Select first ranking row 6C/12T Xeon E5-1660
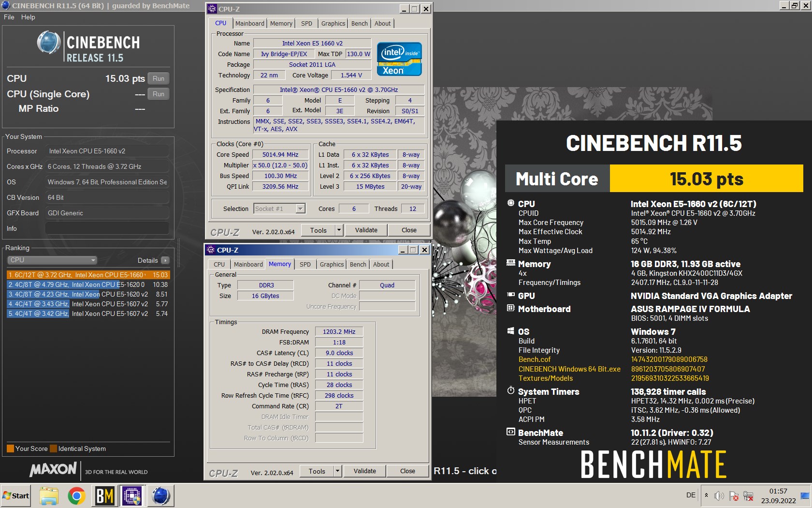The image size is (812, 508). click(88, 275)
